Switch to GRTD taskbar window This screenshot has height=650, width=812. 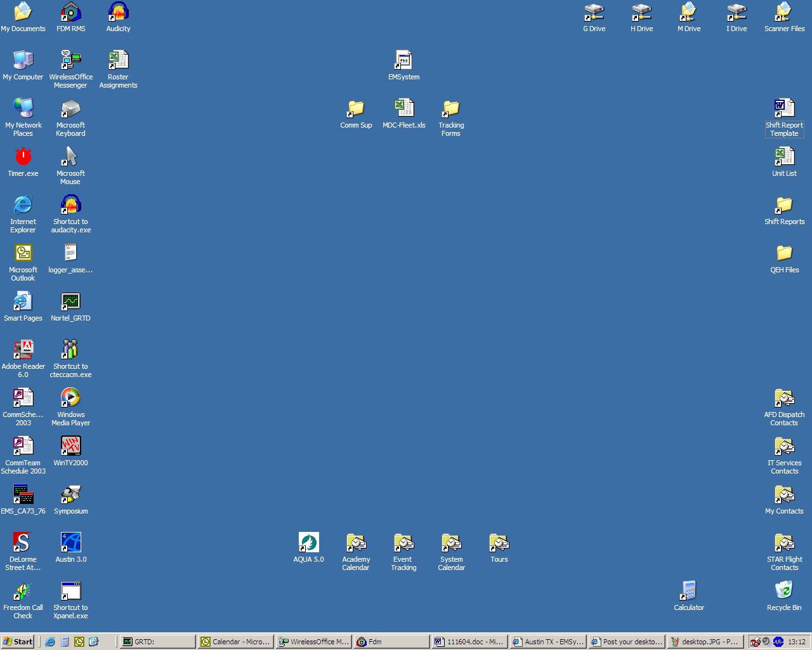click(x=157, y=642)
